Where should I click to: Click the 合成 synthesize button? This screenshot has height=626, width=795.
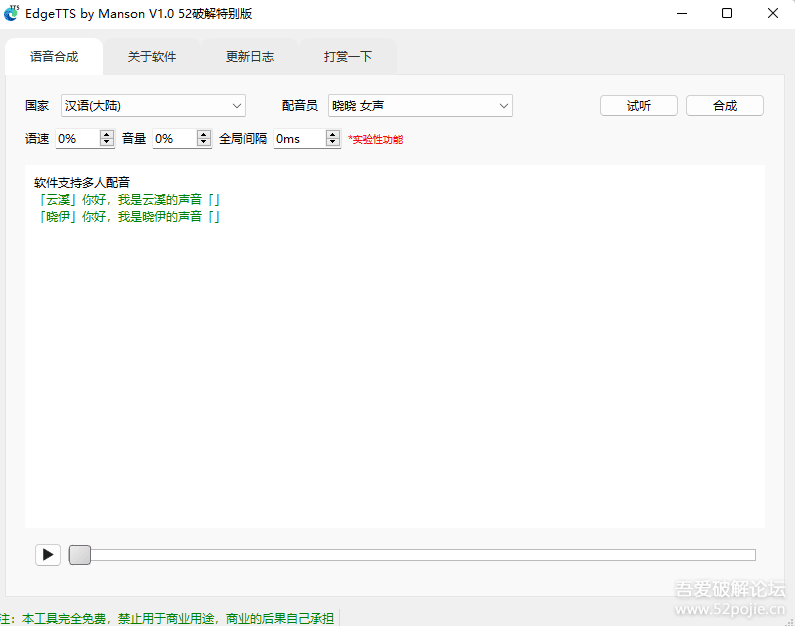(725, 106)
